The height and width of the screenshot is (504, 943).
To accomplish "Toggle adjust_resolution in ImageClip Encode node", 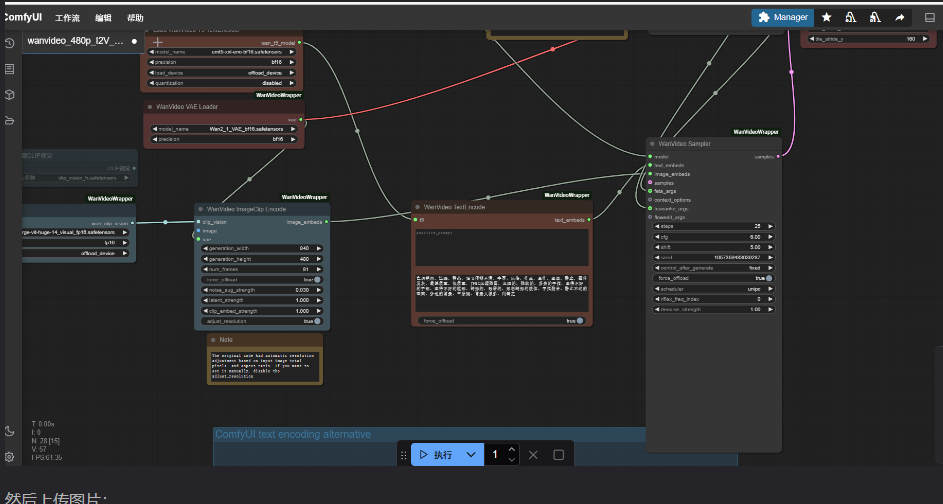I will click(x=316, y=321).
